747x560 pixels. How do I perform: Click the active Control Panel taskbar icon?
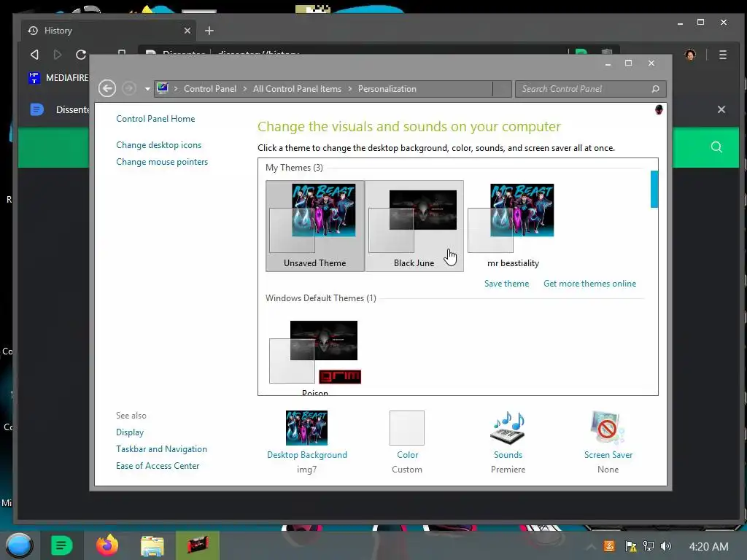pyautogui.click(x=197, y=545)
